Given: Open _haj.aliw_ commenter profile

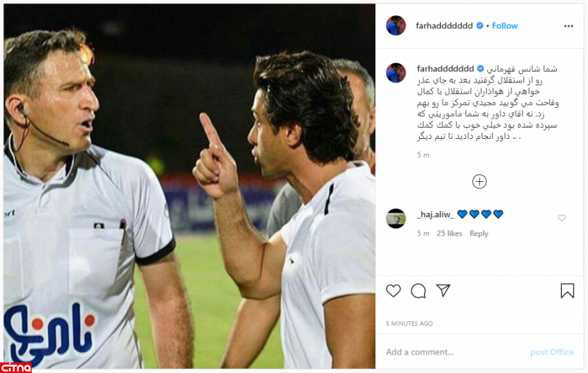Looking at the screenshot, I should pos(435,214).
